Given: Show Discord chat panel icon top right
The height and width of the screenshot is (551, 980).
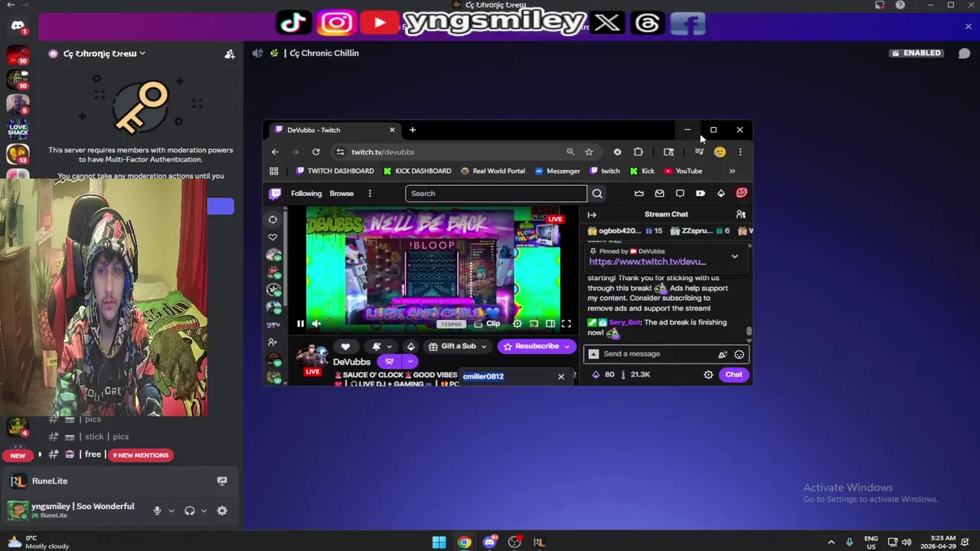Looking at the screenshot, I should 964,53.
